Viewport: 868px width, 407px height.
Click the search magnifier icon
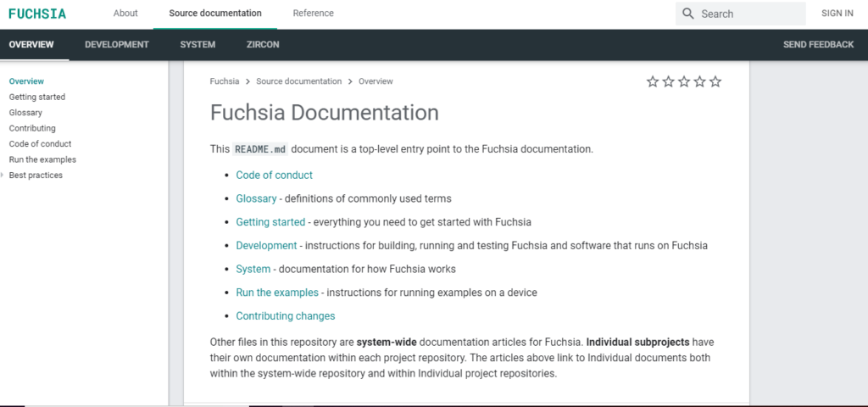click(687, 14)
